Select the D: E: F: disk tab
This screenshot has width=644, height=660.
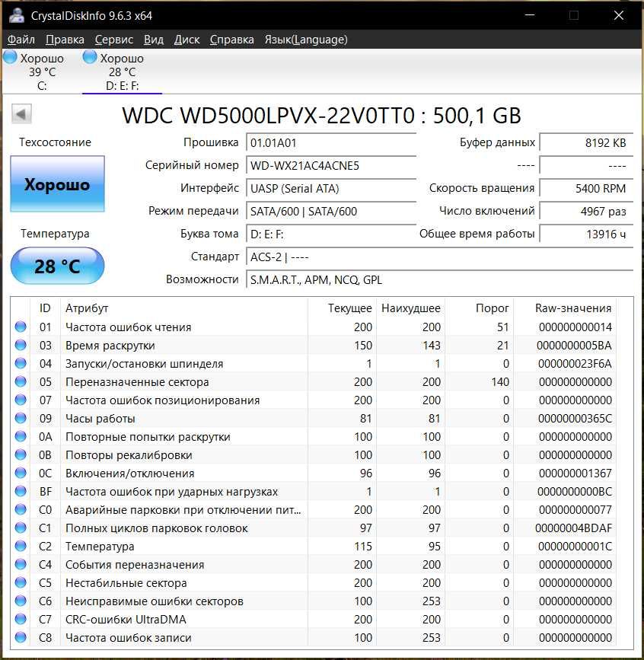(122, 72)
